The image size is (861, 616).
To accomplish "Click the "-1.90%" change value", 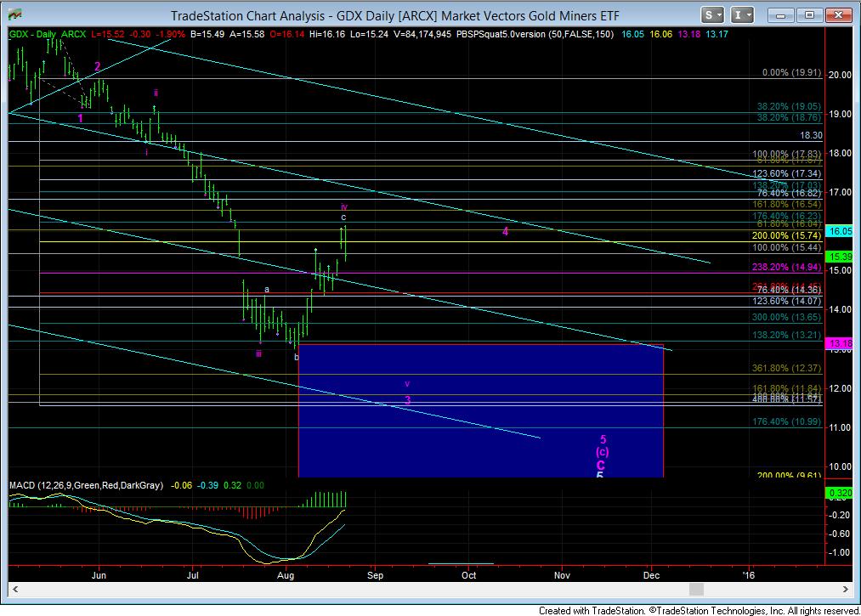I will (x=170, y=34).
